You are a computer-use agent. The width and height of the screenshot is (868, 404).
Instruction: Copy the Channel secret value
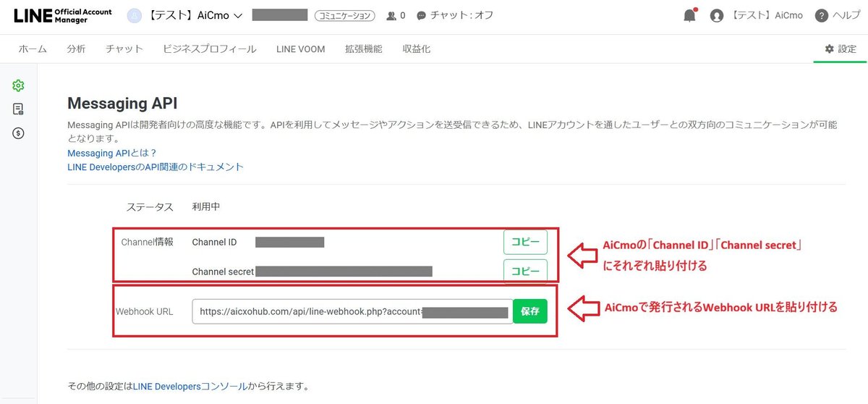pos(525,271)
